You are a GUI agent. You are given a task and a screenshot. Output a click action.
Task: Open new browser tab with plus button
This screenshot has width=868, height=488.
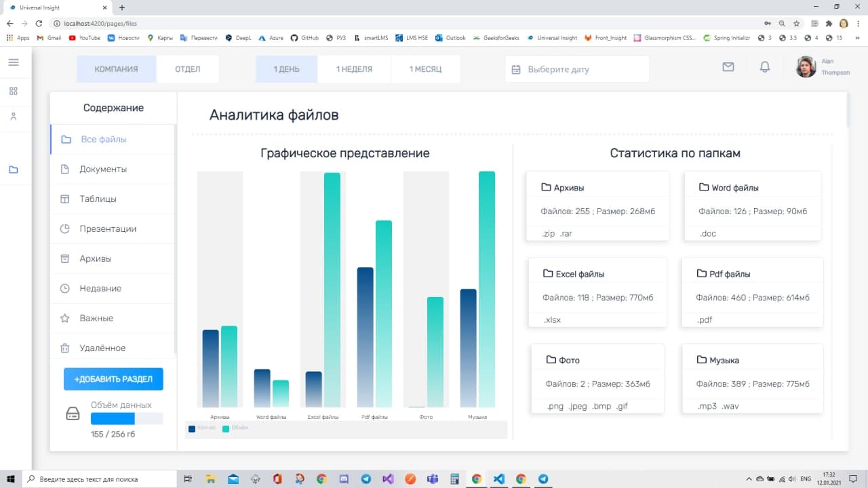(122, 7)
